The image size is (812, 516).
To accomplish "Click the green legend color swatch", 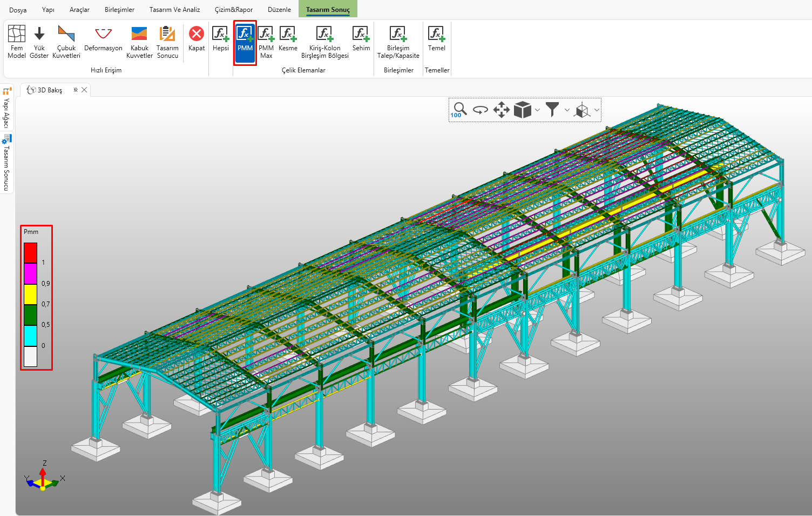I will click(x=30, y=315).
